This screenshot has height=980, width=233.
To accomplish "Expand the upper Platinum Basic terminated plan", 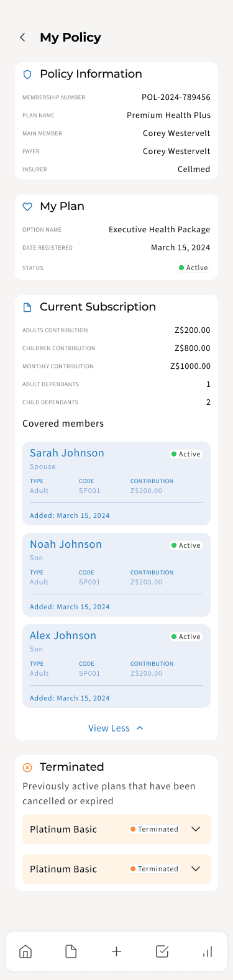I will (196, 829).
